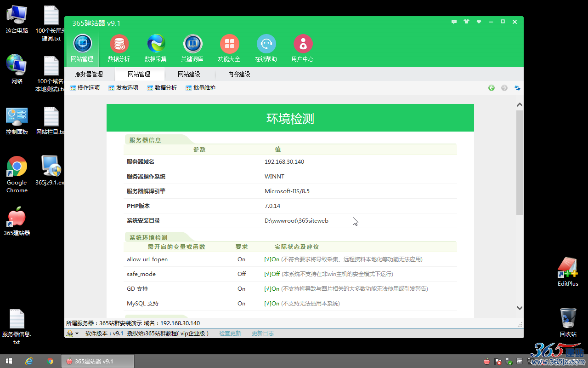Click the allow_url_fopen row label
Screen dimensions: 588x368
(147, 259)
